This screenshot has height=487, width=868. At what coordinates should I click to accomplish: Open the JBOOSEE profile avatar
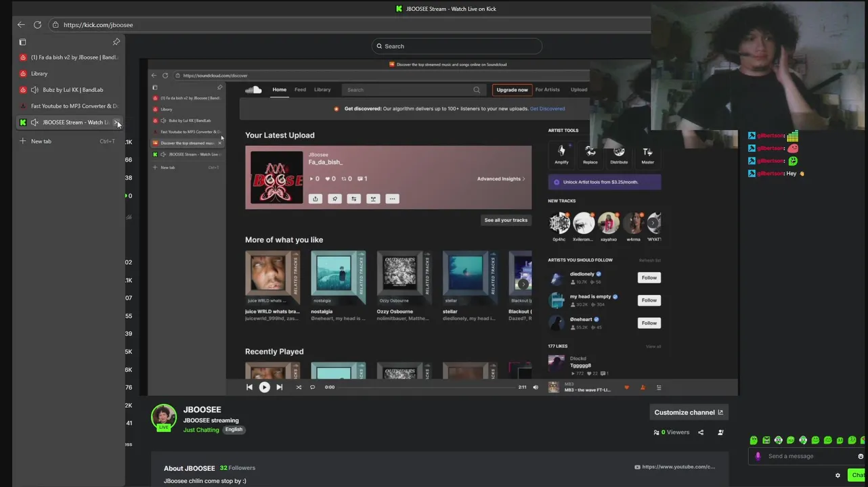tap(164, 417)
